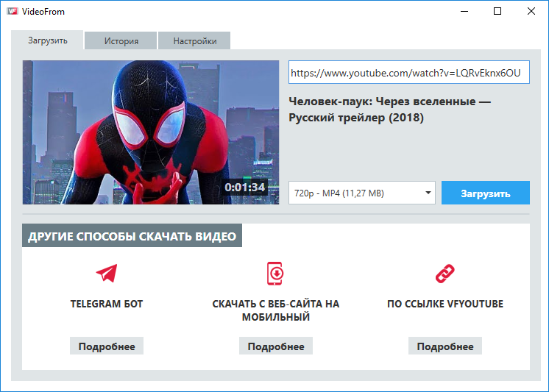Click the YouTube URL input field

point(409,73)
